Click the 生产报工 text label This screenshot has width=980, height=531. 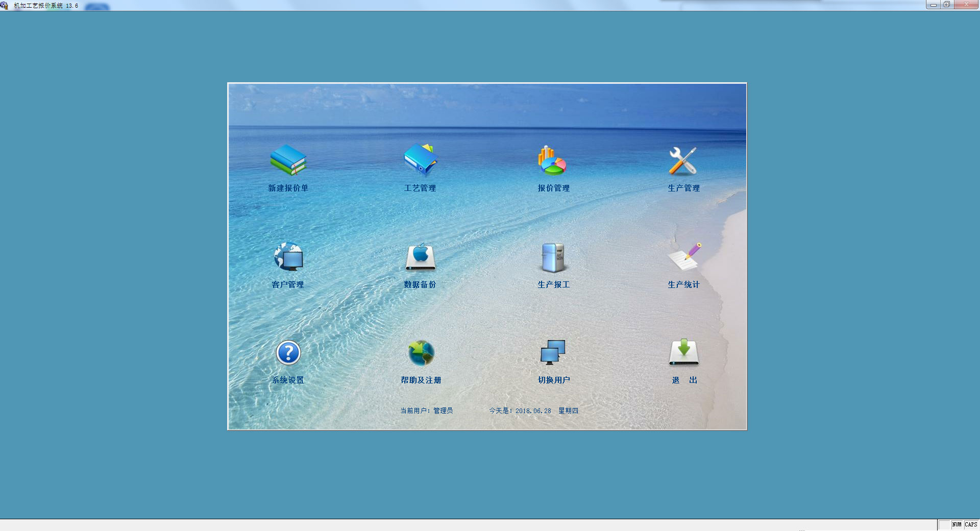pyautogui.click(x=554, y=284)
